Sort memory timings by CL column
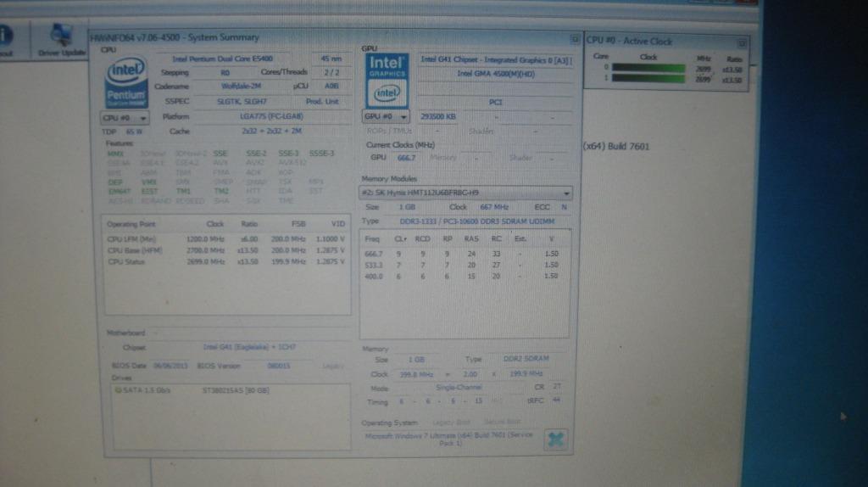The image size is (868, 487). pyautogui.click(x=400, y=238)
